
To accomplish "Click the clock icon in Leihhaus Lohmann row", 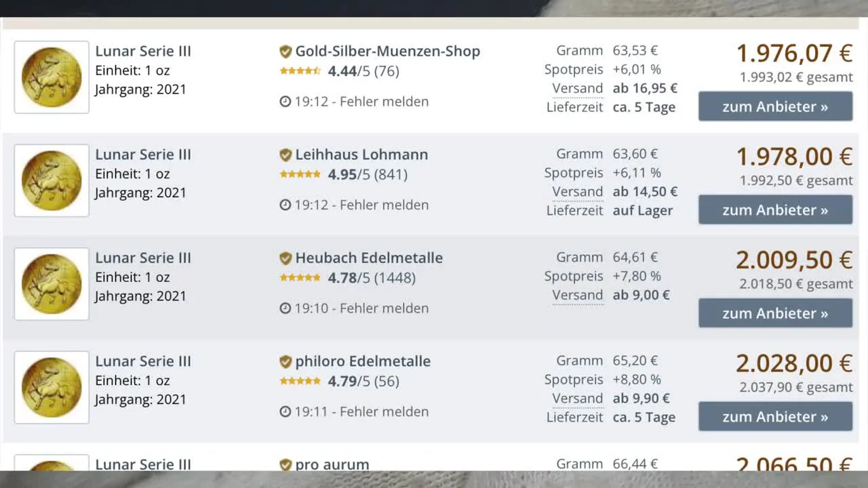I will pyautogui.click(x=285, y=205).
